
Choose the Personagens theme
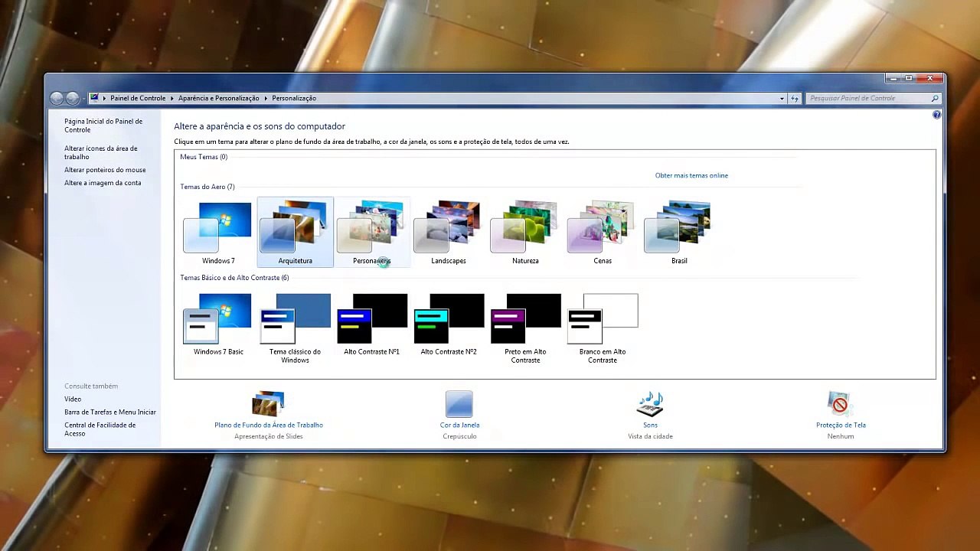[372, 233]
